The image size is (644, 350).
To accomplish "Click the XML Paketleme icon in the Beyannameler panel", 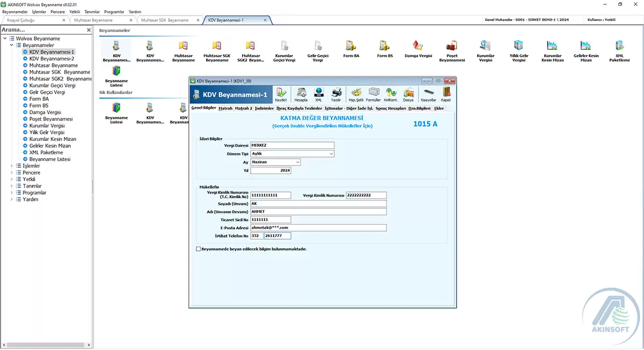I will [x=619, y=50].
